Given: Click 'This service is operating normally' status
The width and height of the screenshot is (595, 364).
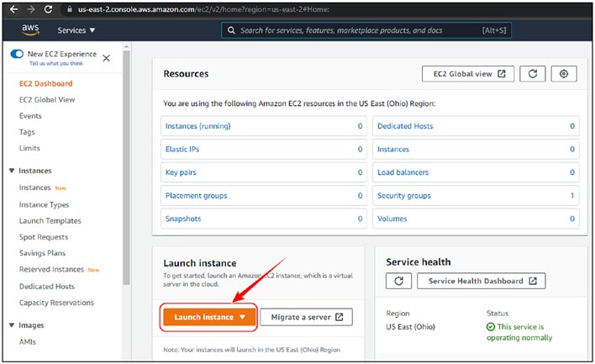Looking at the screenshot, I should pyautogui.click(x=519, y=332).
